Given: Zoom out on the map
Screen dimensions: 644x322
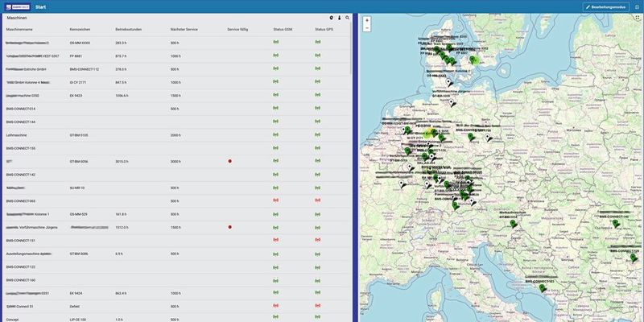Looking at the screenshot, I should (367, 28).
